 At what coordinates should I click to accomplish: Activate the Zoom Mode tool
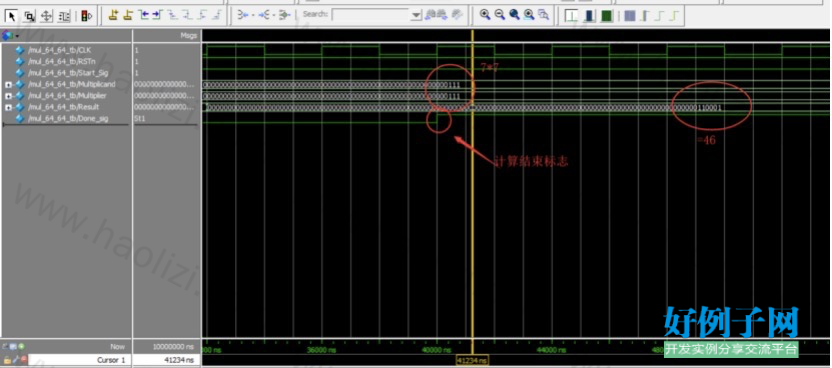30,16
